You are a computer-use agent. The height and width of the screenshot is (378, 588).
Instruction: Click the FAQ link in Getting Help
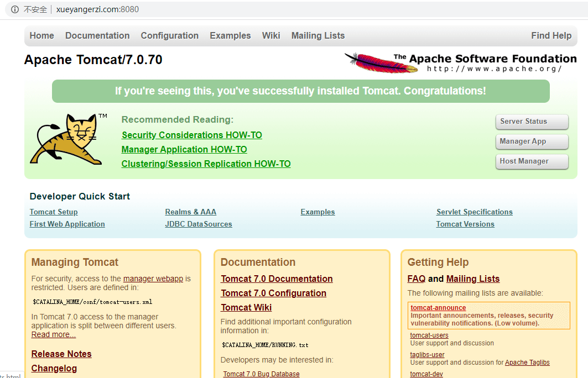point(417,279)
